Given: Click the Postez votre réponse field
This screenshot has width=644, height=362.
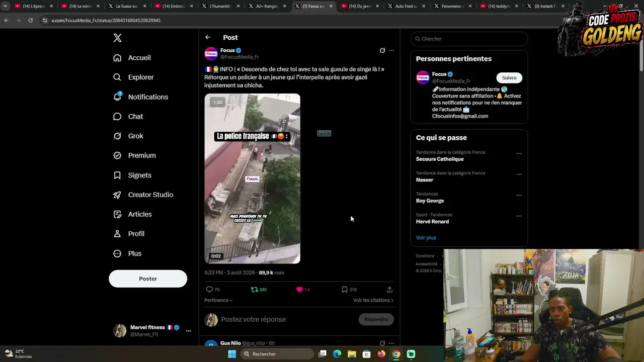Looking at the screenshot, I should 253,319.
